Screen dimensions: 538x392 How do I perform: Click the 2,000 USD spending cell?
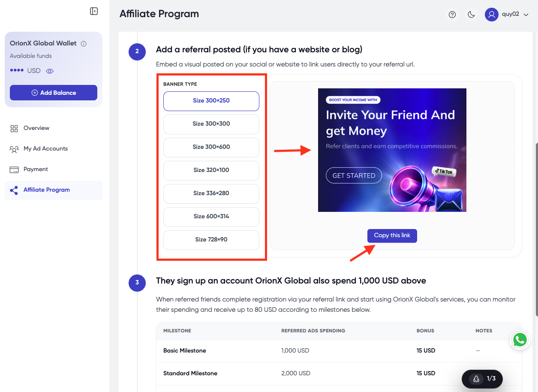click(296, 374)
